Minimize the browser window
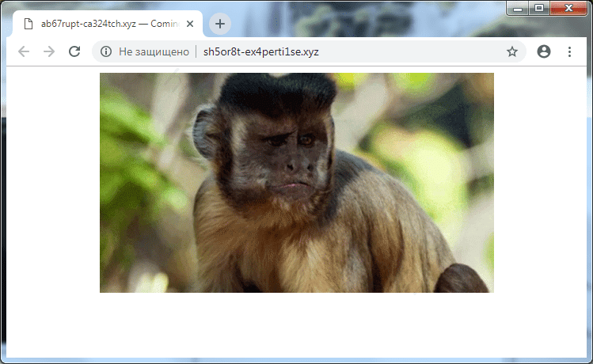The image size is (593, 364). (x=519, y=8)
